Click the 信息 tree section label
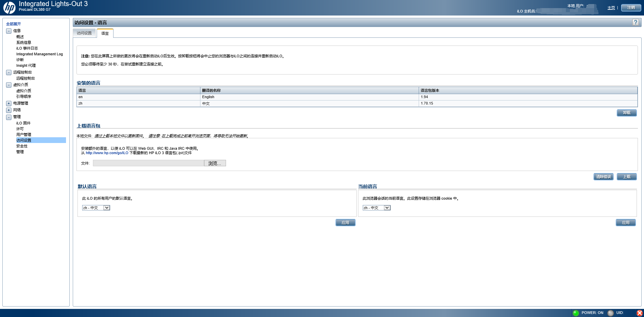Viewport: 644px width, 317px height. [17, 31]
